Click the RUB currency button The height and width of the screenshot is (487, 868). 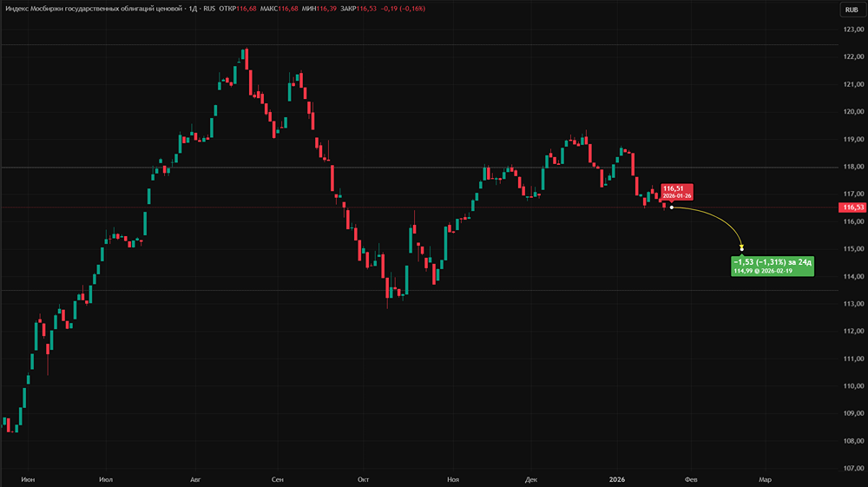(852, 10)
